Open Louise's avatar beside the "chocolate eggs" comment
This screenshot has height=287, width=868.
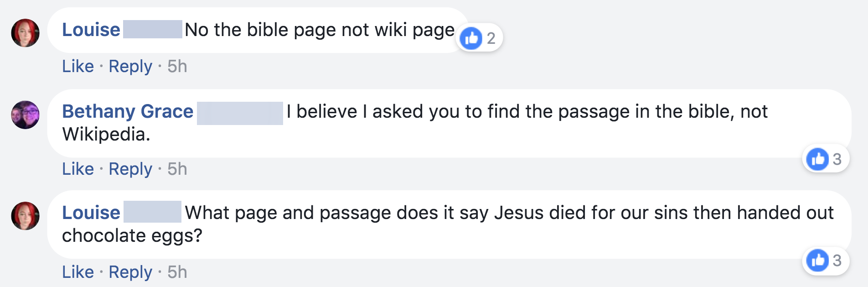[x=26, y=216]
